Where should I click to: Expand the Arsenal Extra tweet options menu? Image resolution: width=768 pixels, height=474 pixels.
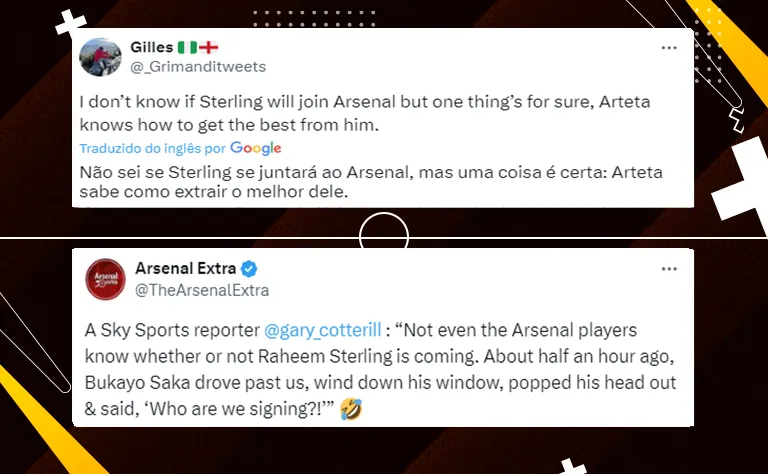[669, 270]
